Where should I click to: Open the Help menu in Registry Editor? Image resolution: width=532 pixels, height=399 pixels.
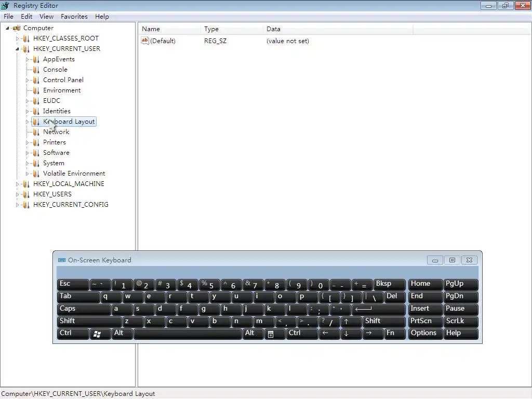(102, 16)
